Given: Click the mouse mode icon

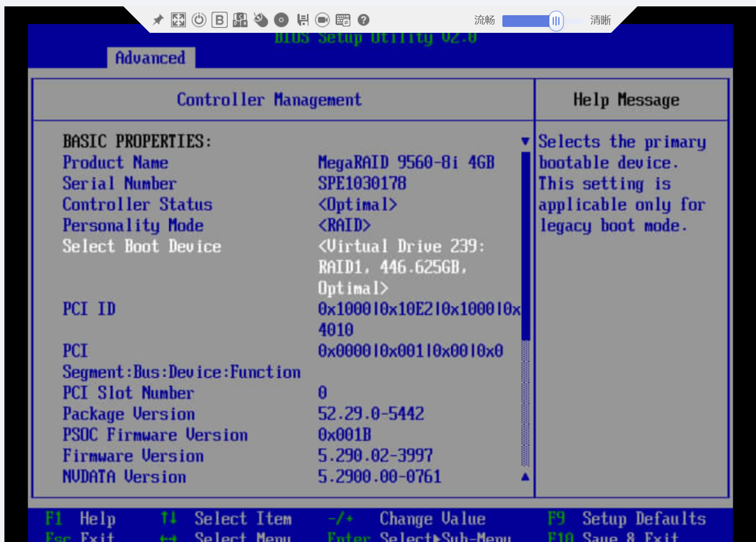Looking at the screenshot, I should coord(260,20).
